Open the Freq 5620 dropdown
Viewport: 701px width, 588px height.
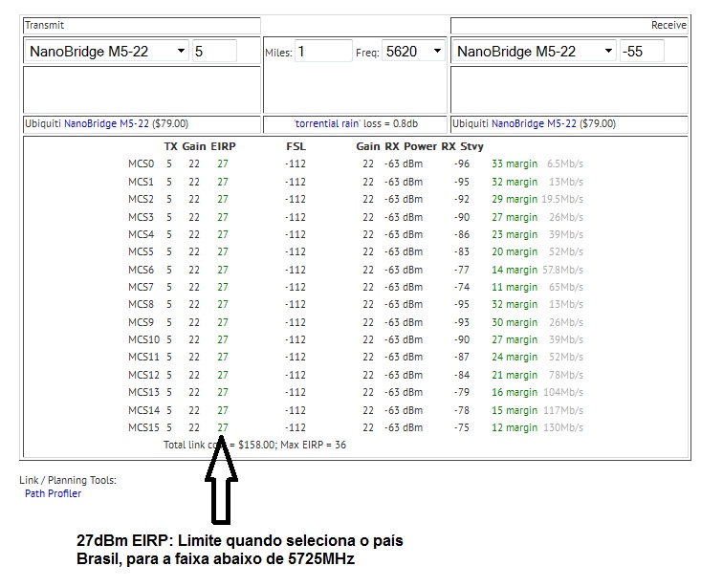[x=413, y=51]
